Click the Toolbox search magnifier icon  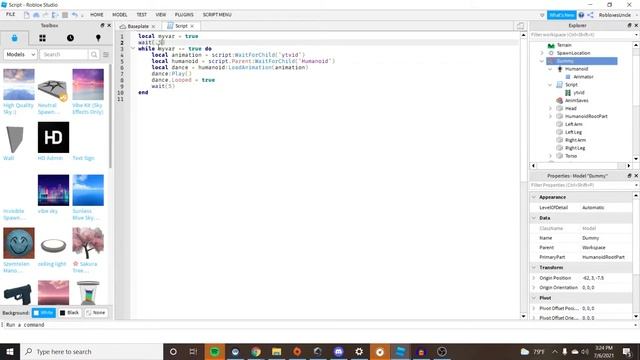click(94, 54)
